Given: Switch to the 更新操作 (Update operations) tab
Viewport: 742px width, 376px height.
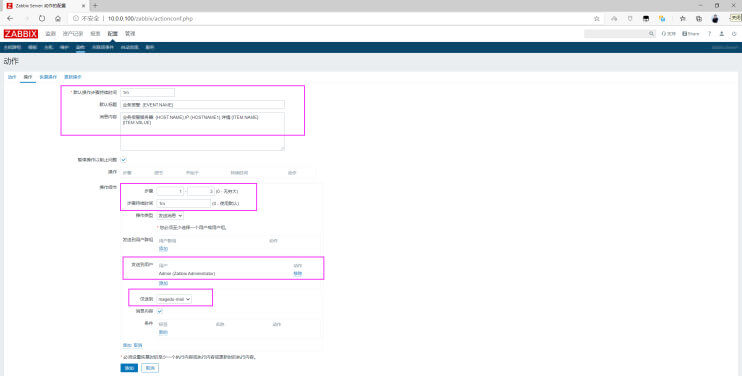Looking at the screenshot, I should [73, 77].
